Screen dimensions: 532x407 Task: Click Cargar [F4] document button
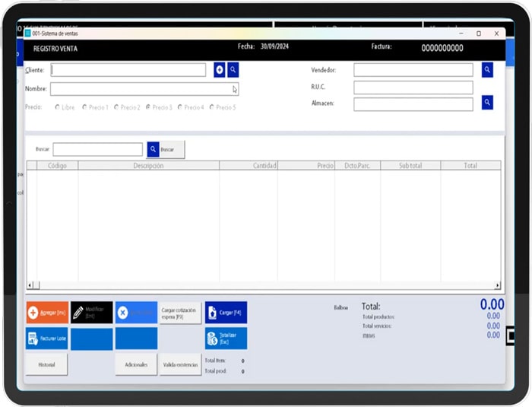226,313
